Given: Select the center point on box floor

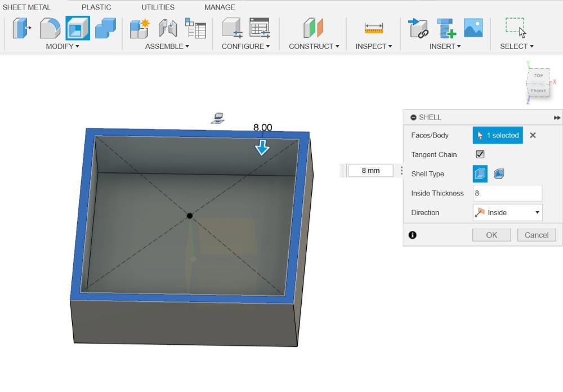Looking at the screenshot, I should click(190, 216).
